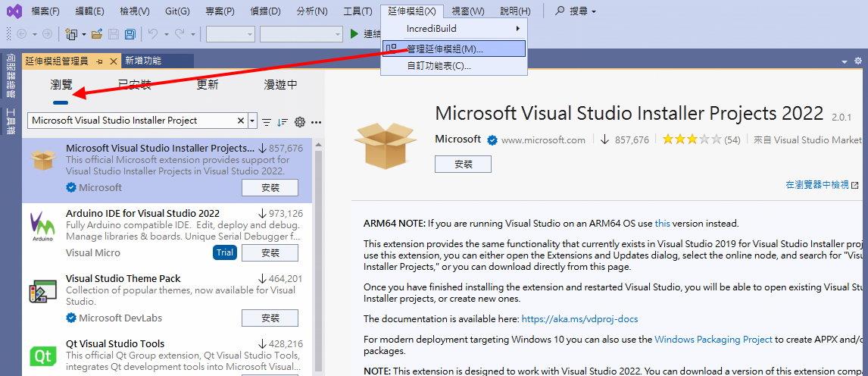Clear the extension search box text
Viewport: 868px width, 376px height.
pyautogui.click(x=241, y=121)
